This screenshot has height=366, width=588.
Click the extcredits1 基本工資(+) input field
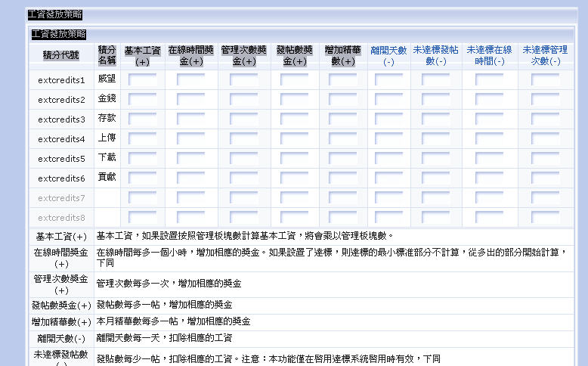(x=143, y=79)
